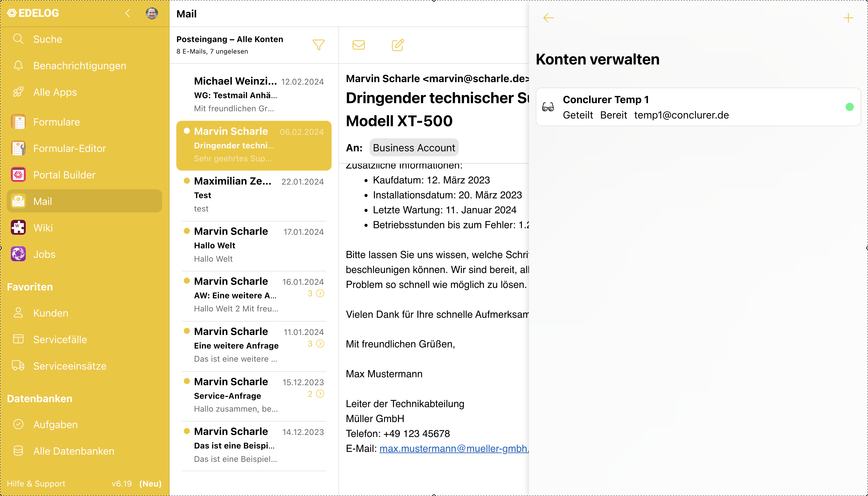The height and width of the screenshot is (496, 868).
Task: Compose a new email with pencil icon
Action: (398, 45)
